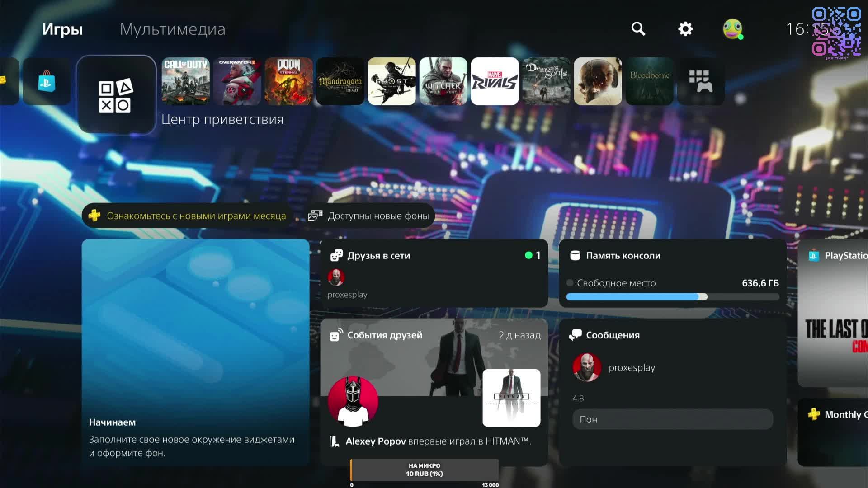Select Alexey Popov's avatar in friend events
The height and width of the screenshot is (488, 868).
point(353,402)
